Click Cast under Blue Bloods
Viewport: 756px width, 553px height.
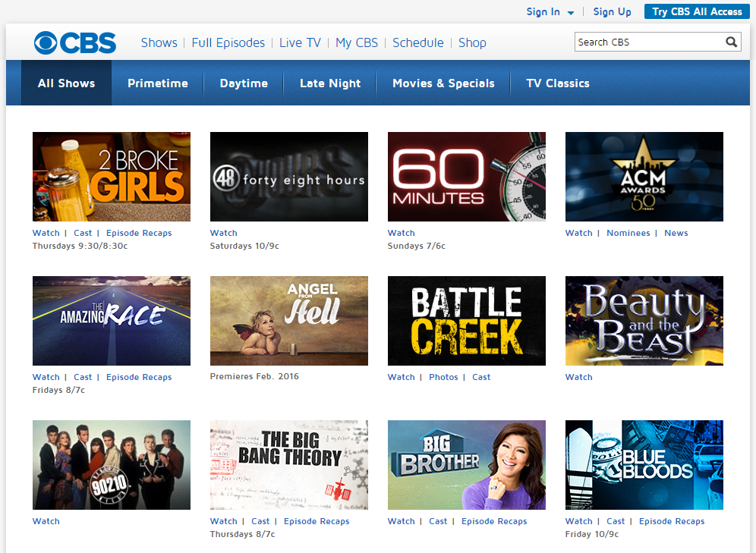point(616,520)
